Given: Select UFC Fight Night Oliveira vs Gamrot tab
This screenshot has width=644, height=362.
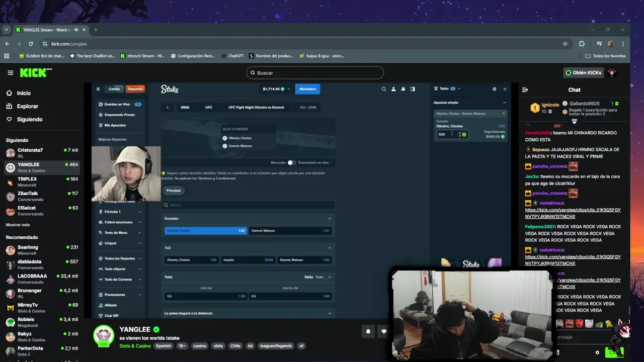Looking at the screenshot, I should point(256,107).
